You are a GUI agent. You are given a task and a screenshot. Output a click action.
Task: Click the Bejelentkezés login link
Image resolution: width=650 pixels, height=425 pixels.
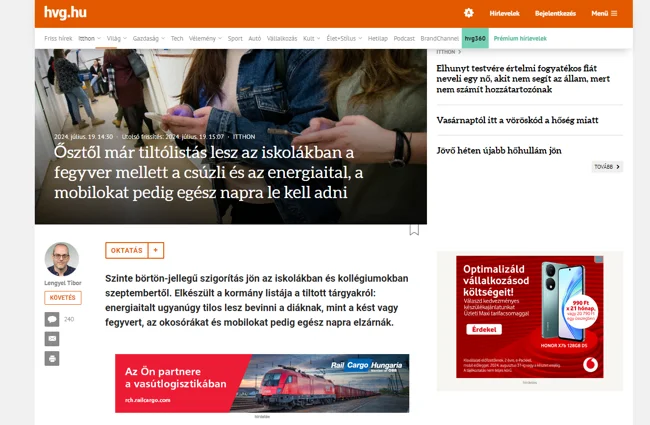tap(555, 13)
